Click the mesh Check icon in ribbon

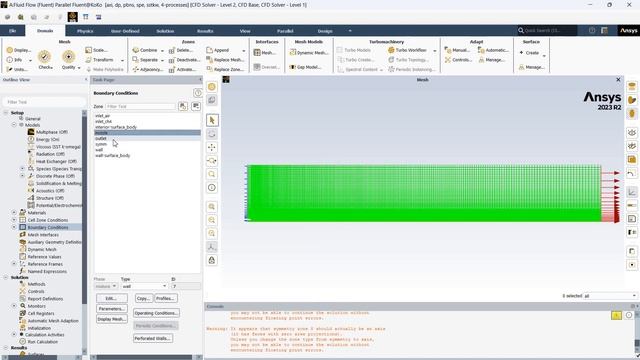click(x=44, y=57)
